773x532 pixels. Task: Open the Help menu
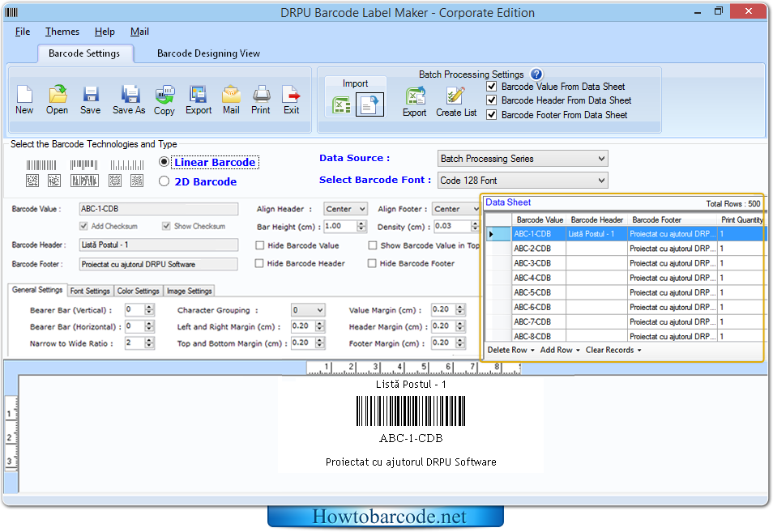tap(105, 32)
